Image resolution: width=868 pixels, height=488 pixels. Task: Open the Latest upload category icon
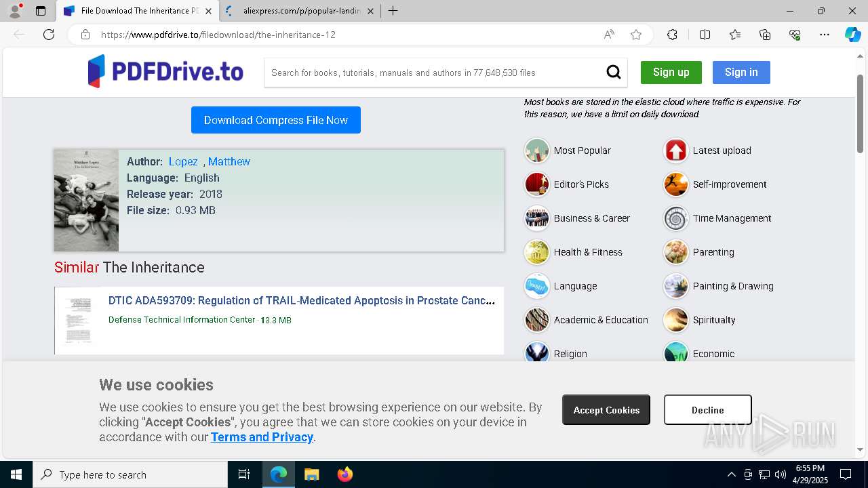pos(675,150)
